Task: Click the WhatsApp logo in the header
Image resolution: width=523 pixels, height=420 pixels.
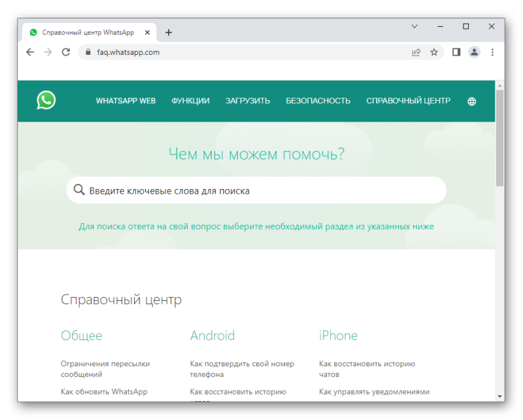Action: pyautogui.click(x=46, y=100)
